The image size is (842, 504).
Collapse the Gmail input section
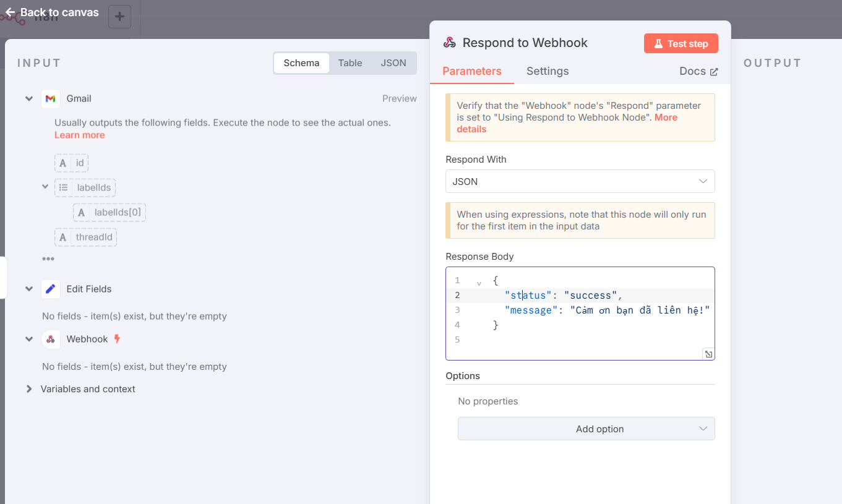[x=29, y=99]
